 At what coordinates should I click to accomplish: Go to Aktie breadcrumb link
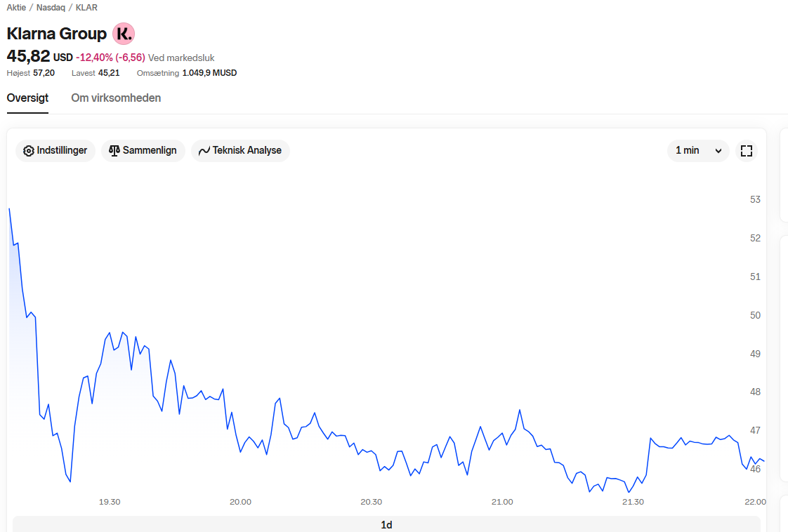click(x=16, y=8)
